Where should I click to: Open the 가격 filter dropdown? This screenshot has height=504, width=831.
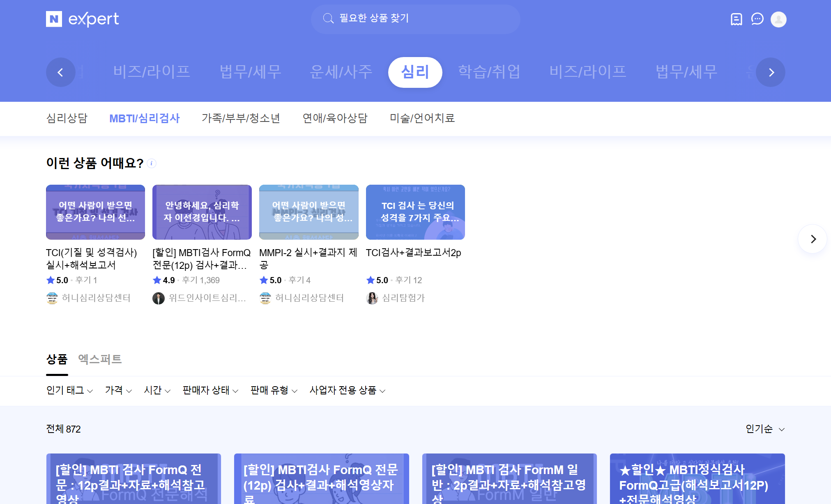click(x=118, y=390)
